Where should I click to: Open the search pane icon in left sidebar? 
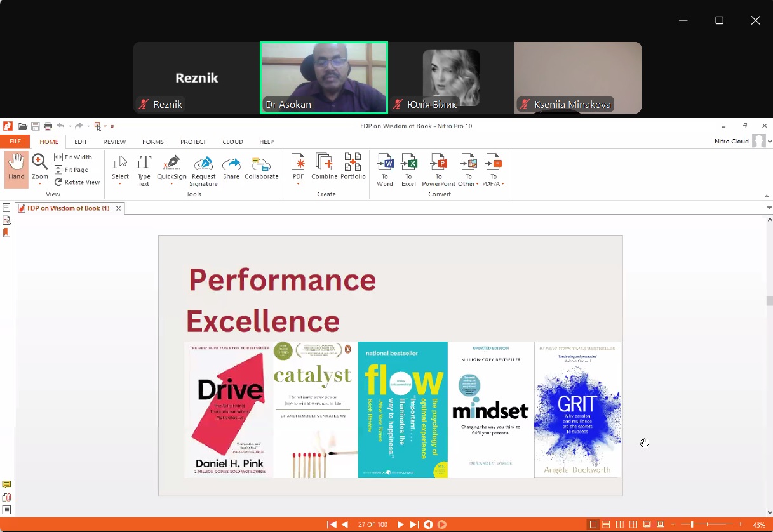(x=6, y=220)
